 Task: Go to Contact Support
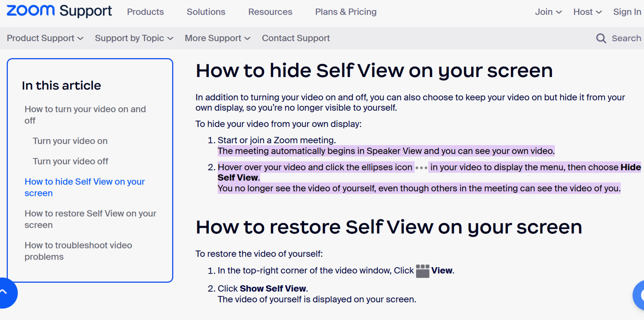[x=296, y=38]
